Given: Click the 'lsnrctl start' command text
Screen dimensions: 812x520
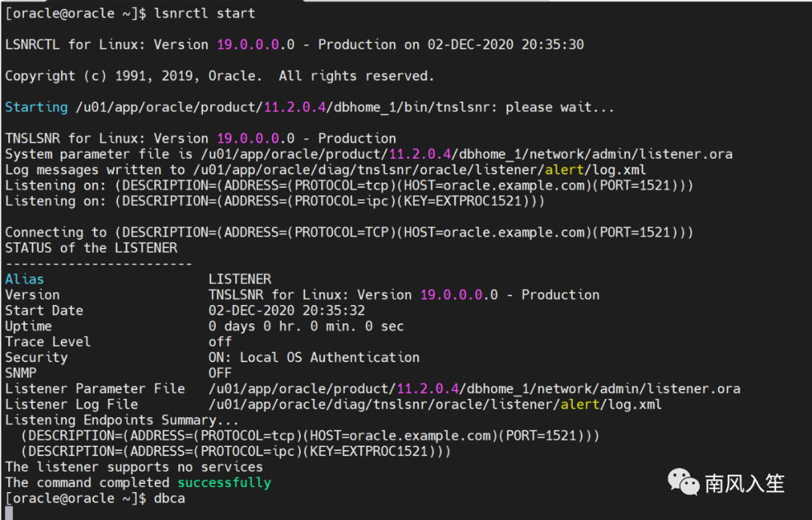Looking at the screenshot, I should coord(205,13).
